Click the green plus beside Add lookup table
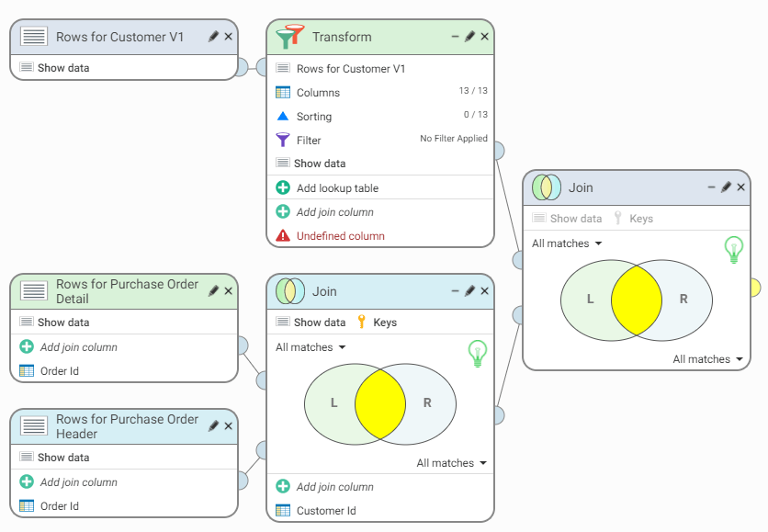This screenshot has width=768, height=532. 283,188
